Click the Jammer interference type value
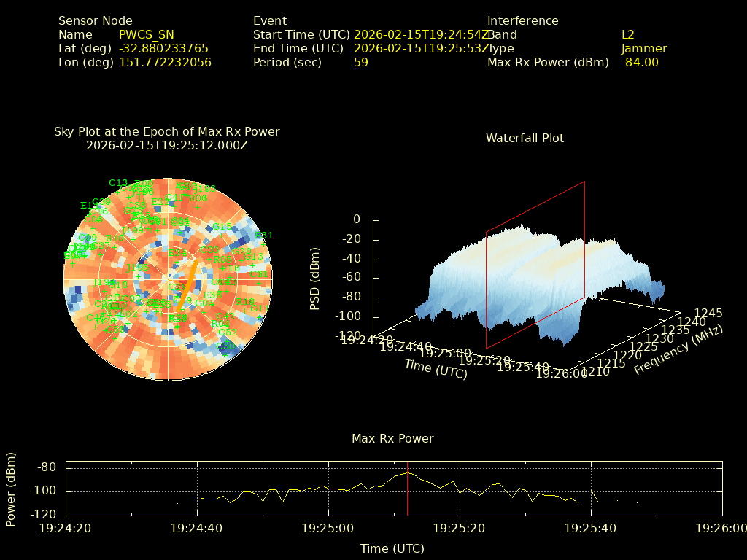 pyautogui.click(x=643, y=48)
